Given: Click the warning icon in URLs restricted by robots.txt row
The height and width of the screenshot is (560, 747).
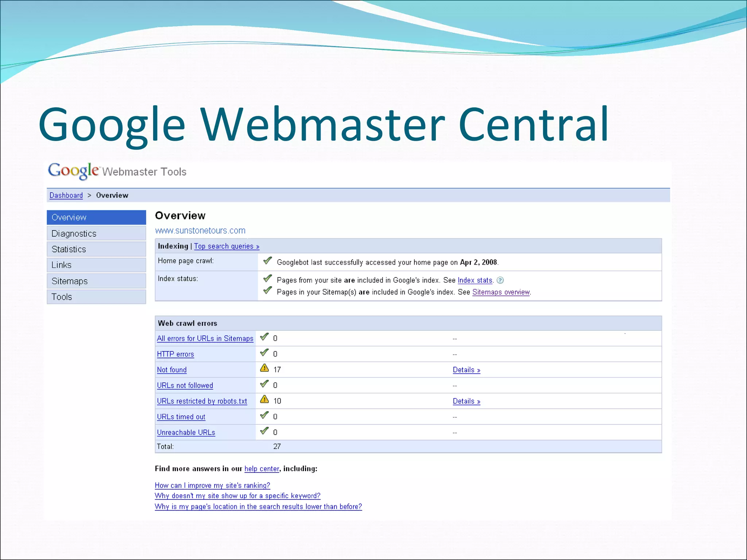Looking at the screenshot, I should (x=264, y=400).
